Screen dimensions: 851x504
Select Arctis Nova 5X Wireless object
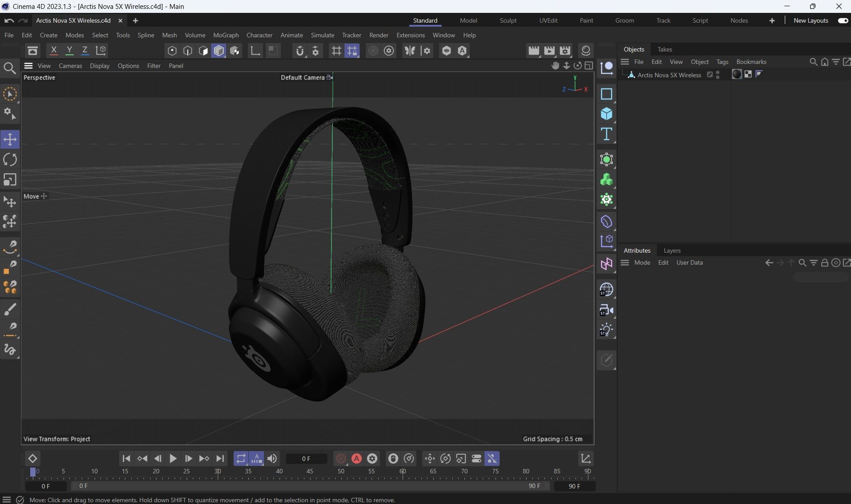pyautogui.click(x=669, y=75)
